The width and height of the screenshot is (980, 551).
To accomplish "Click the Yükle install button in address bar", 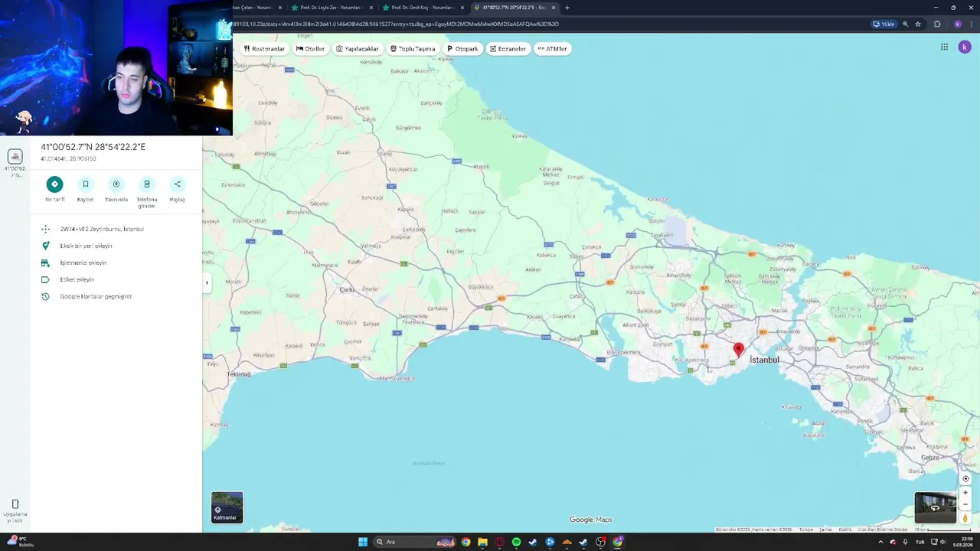I will [x=884, y=24].
